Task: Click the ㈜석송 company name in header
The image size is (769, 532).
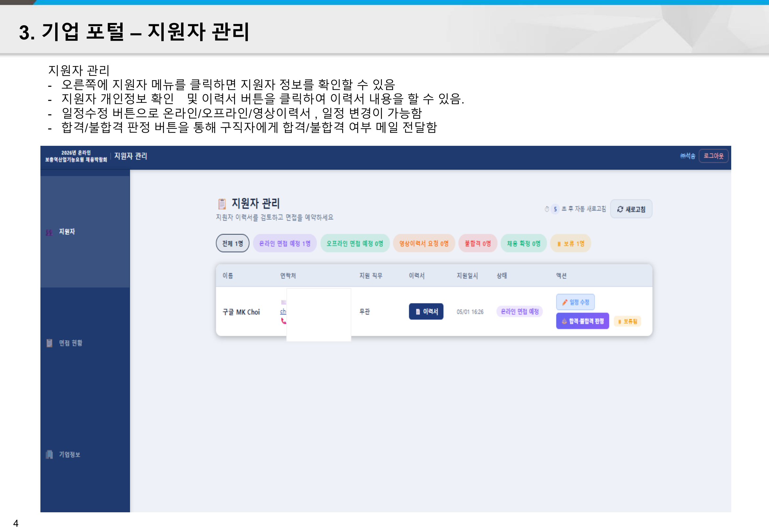Action: [687, 156]
